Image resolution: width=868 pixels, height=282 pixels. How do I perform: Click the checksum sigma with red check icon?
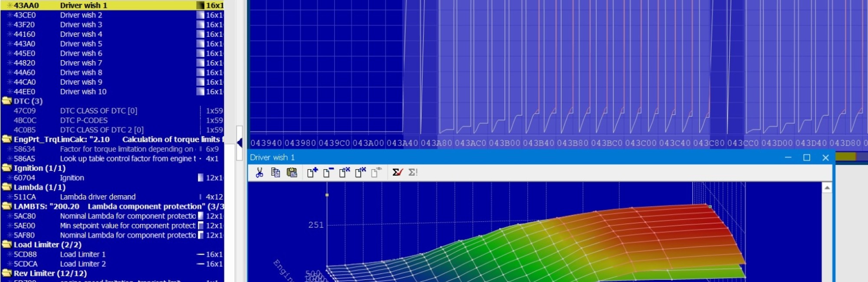click(x=397, y=173)
